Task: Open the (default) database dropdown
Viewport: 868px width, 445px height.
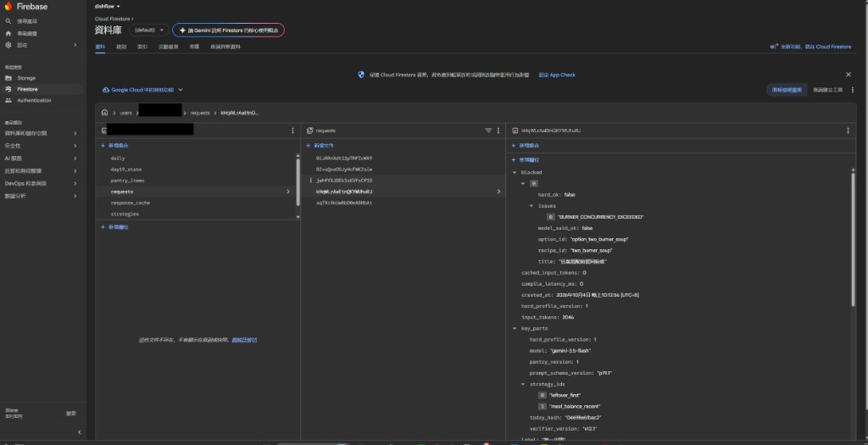Action: (x=149, y=30)
